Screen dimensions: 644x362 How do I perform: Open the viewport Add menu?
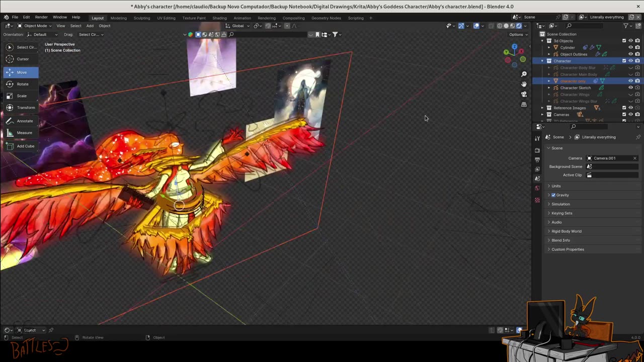coord(90,26)
